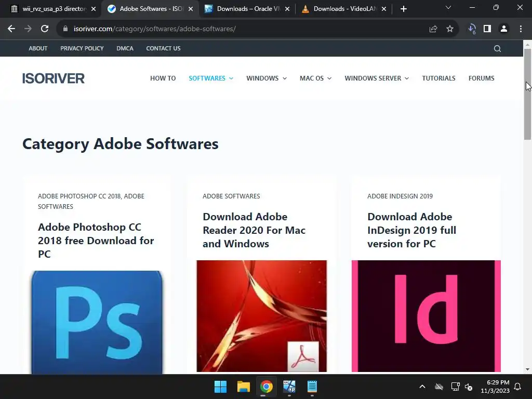The image size is (532, 399).
Task: Close the Oracle VirtualBox Downloads tab
Action: 287,9
